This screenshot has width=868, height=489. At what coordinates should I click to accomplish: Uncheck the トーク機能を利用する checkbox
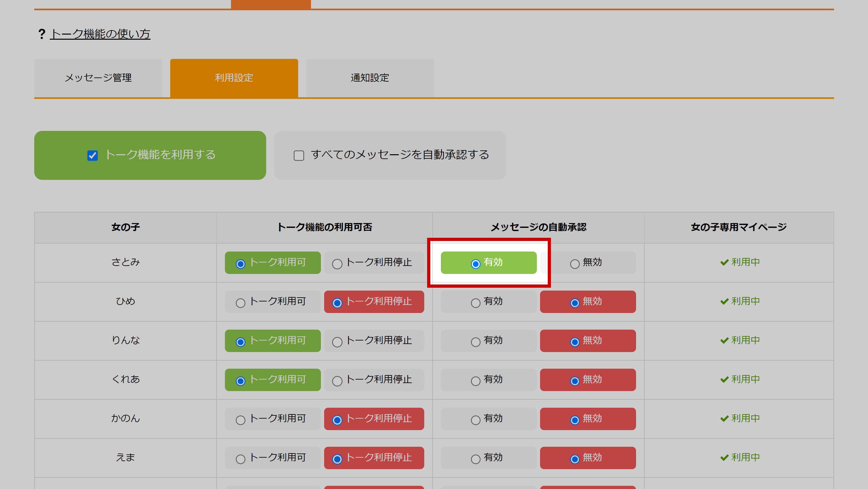tap(93, 155)
